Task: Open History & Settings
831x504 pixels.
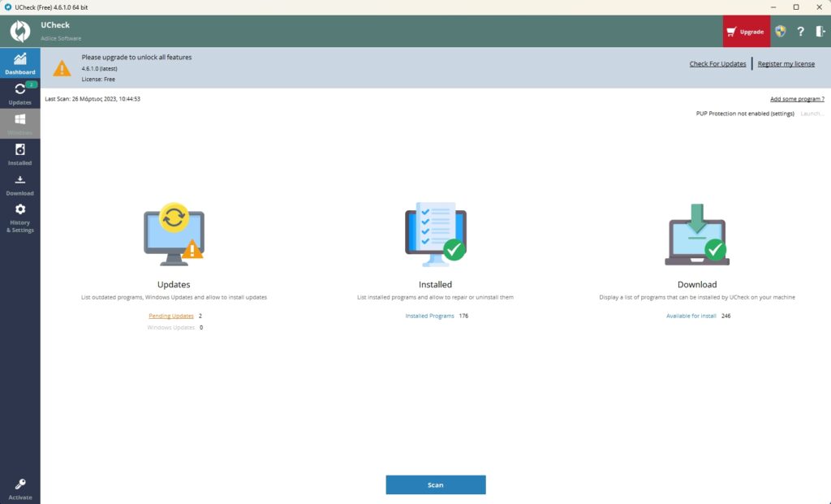Action: (20, 218)
